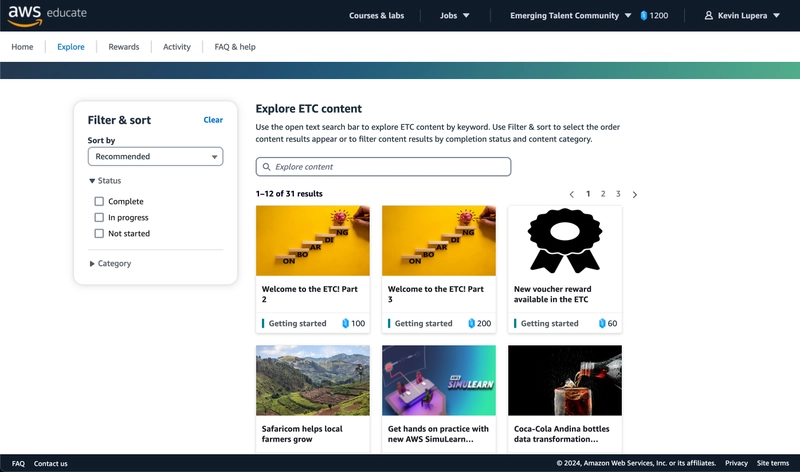
Task: Open the footer Contact us link
Action: pos(51,463)
